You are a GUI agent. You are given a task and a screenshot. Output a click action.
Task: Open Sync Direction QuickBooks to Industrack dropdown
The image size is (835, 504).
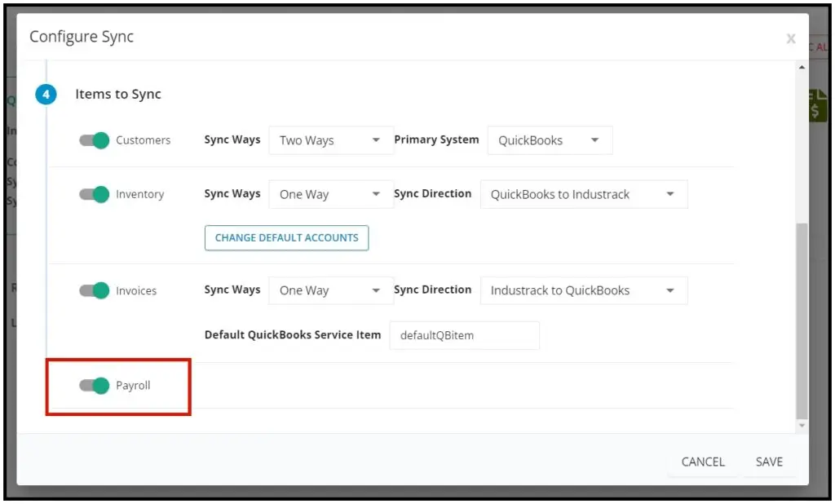tap(584, 194)
